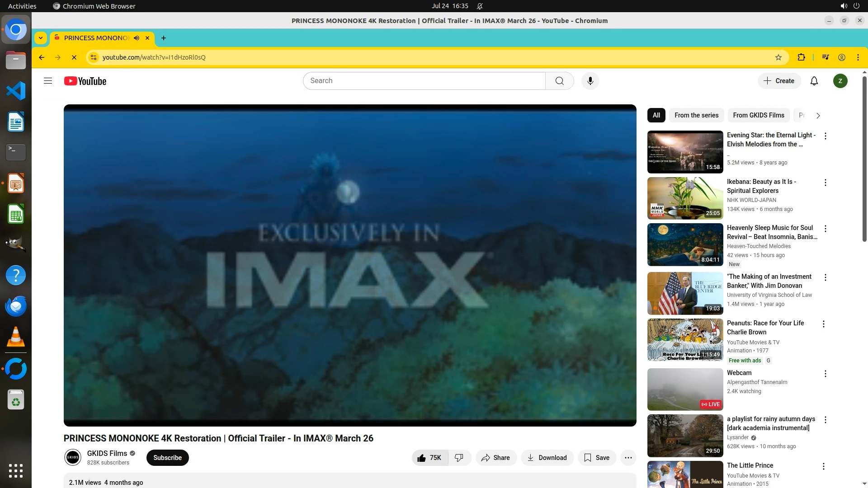Open media controls icon in toolbar

coord(826,57)
